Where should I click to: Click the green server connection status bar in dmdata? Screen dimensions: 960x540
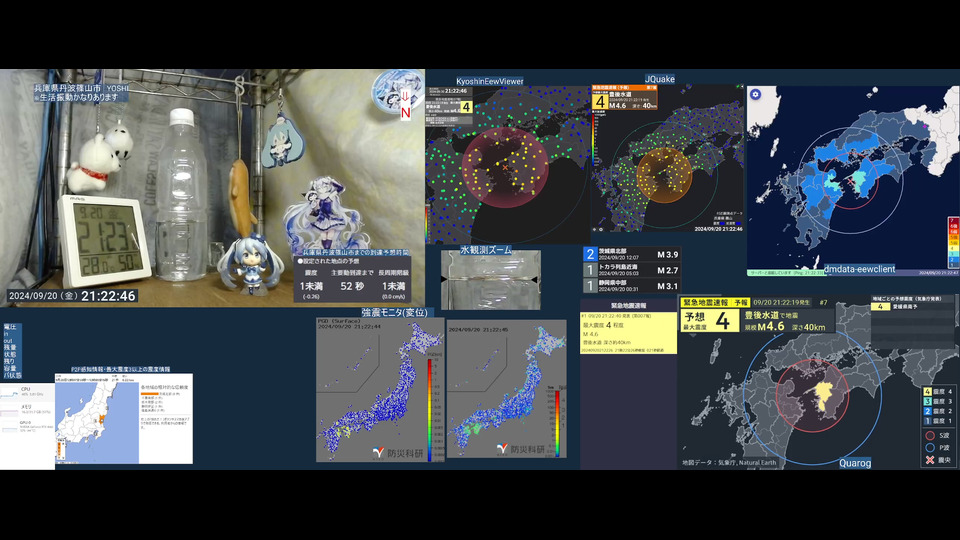(786, 272)
